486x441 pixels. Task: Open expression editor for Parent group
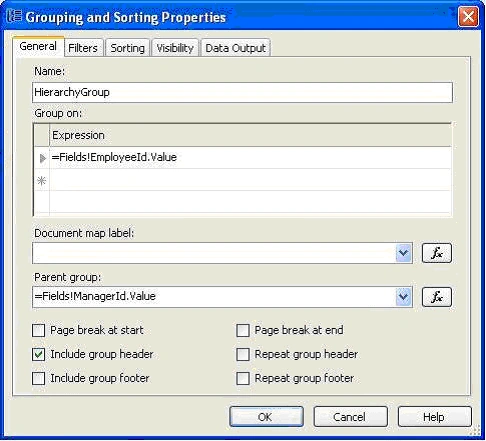click(437, 297)
